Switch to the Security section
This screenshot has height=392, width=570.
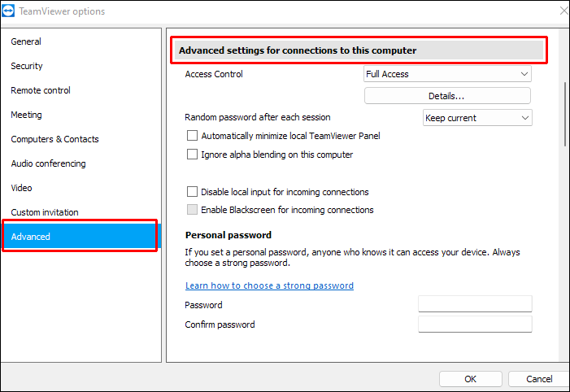pyautogui.click(x=27, y=66)
